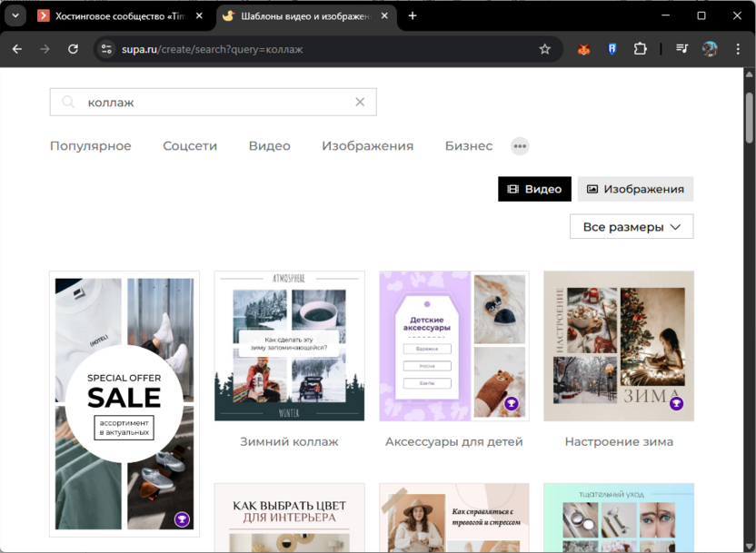Open the browser profile avatar
Image resolution: width=756 pixels, height=553 pixels.
[710, 49]
